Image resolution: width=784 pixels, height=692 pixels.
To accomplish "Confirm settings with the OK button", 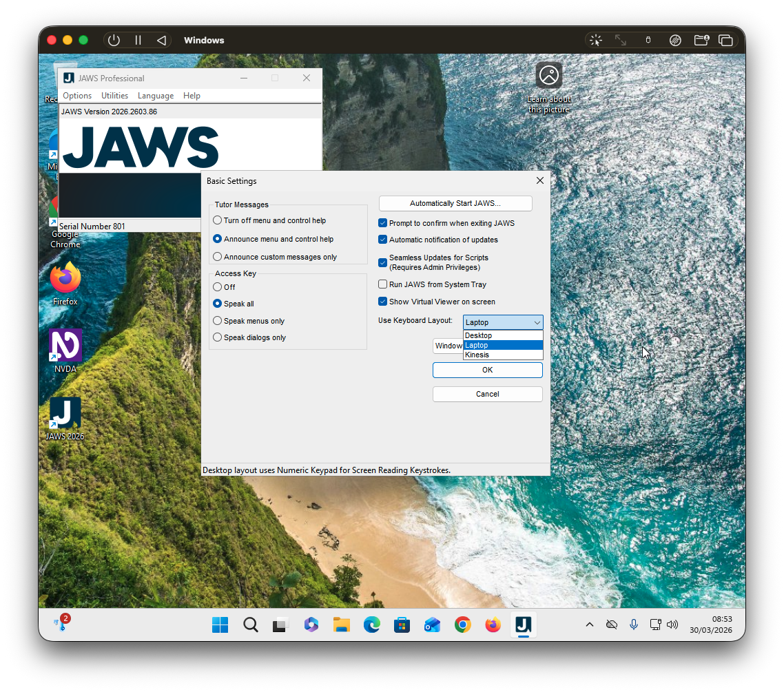I will click(x=487, y=370).
